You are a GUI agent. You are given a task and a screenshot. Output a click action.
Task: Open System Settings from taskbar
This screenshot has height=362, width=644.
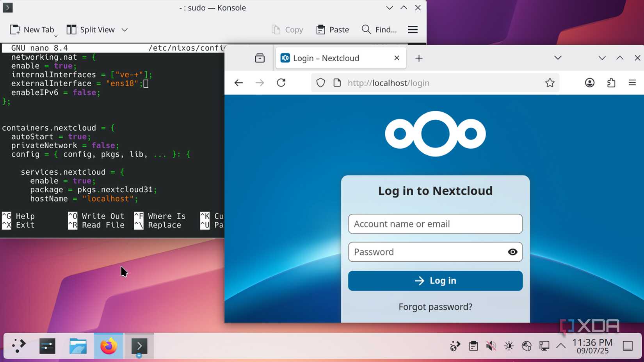click(x=47, y=346)
